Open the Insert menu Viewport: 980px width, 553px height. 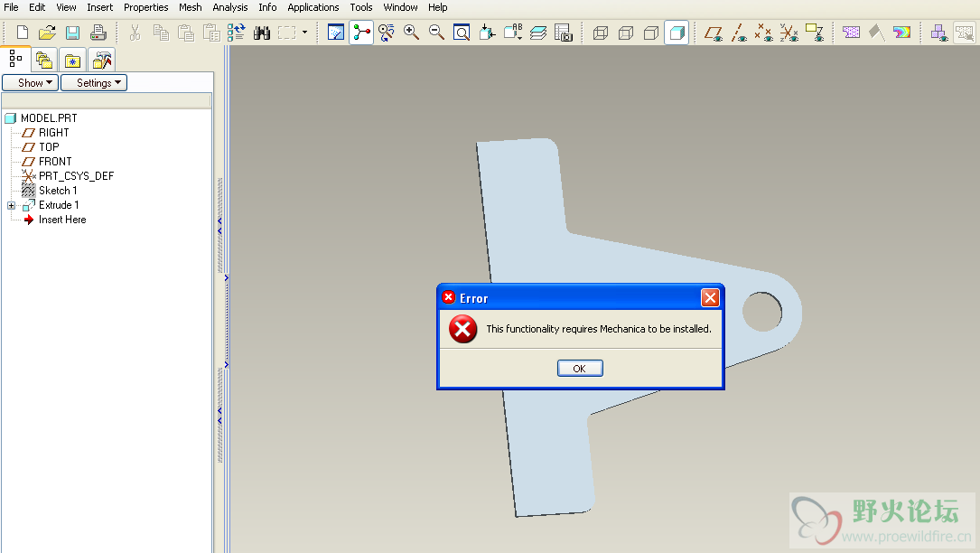tap(100, 7)
